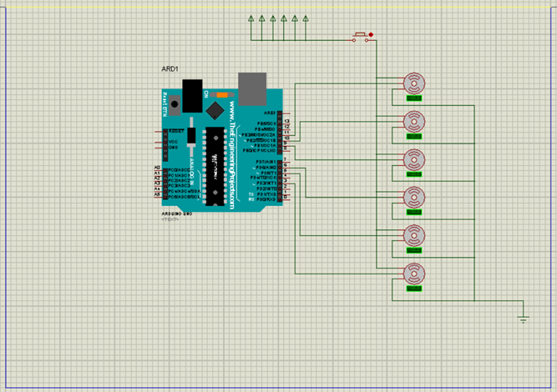Image resolution: width=557 pixels, height=392 pixels.
Task: Click Arduino analog pin A0
Action: 160,170
